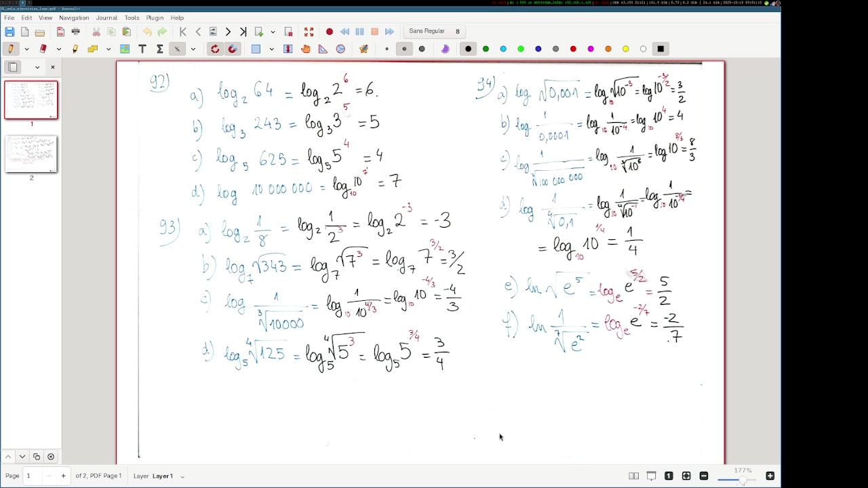Screen dimensions: 868x488
Task: Toggle the set square tool
Action: pyautogui.click(x=323, y=49)
